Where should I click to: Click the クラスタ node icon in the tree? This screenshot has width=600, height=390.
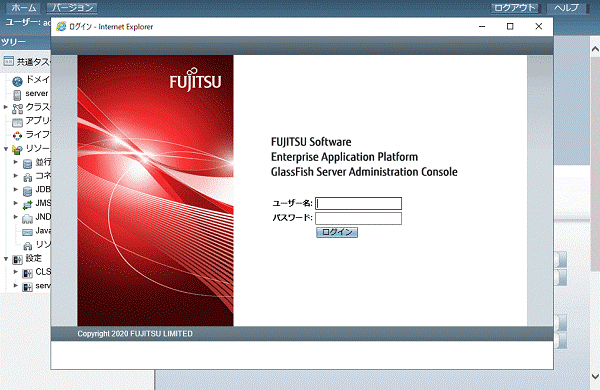(x=18, y=108)
